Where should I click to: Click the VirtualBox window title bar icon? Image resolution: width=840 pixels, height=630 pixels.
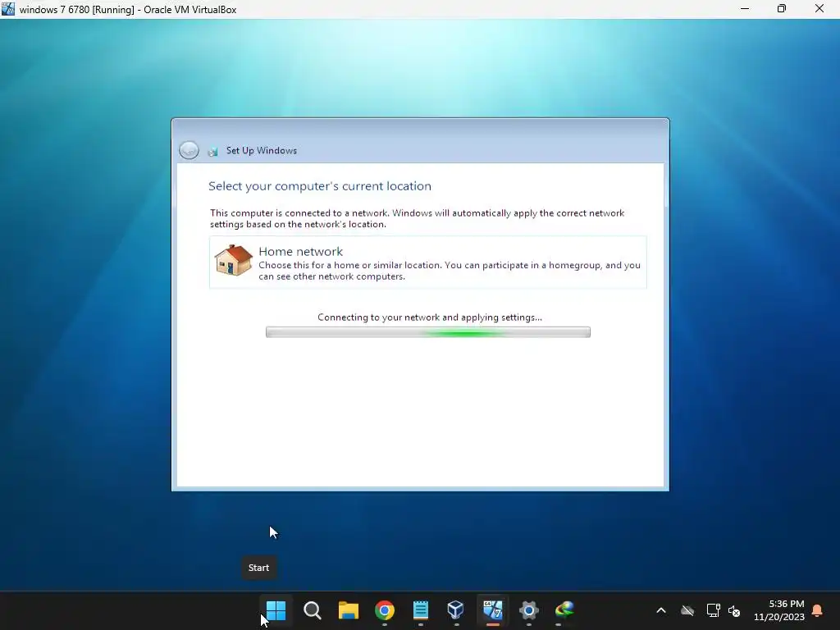[x=8, y=9]
